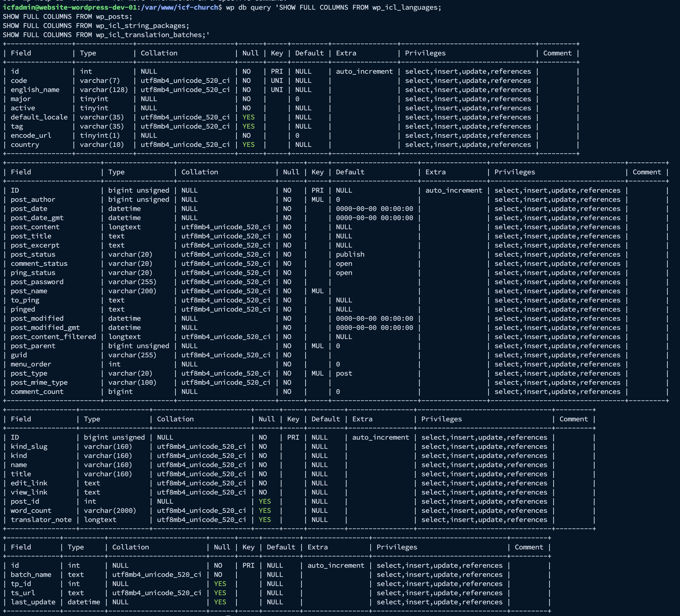Click the 'pinged' field cell
Screen dimensions: 680x616
23,309
